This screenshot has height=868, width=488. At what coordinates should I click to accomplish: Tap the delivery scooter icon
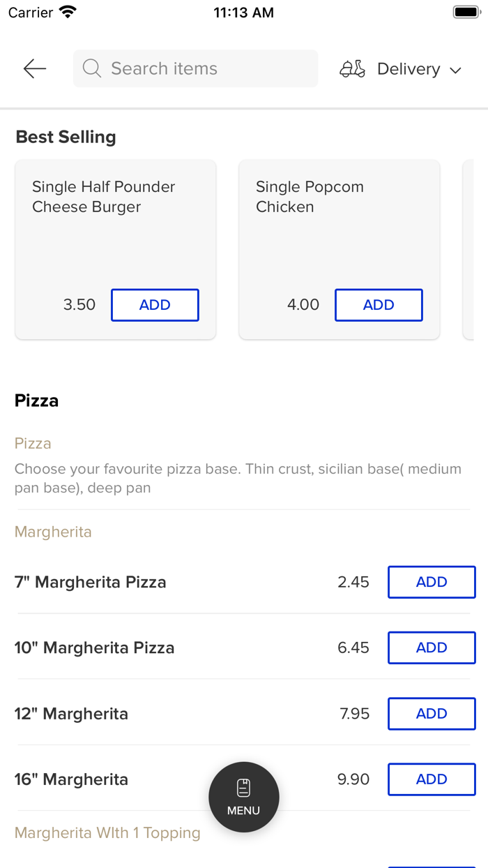pyautogui.click(x=352, y=69)
